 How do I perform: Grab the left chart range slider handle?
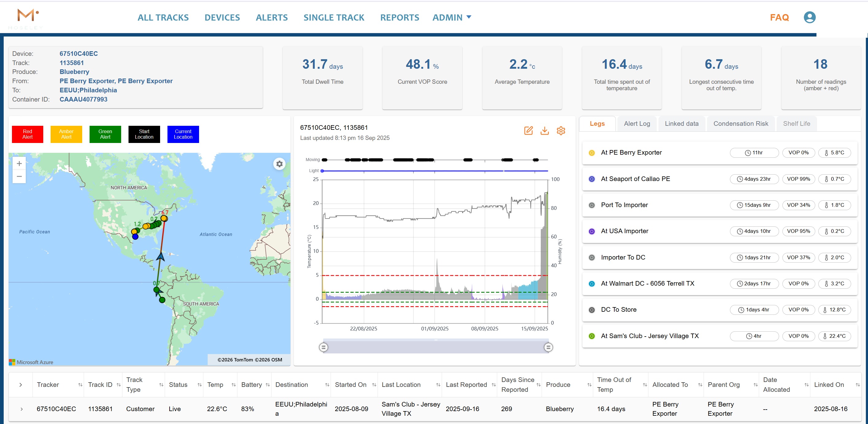coord(324,347)
